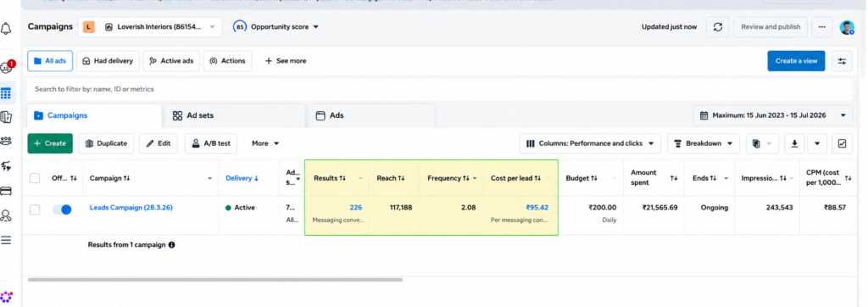Open sidebar icon directly below the people-group icon
The height and width of the screenshot is (307, 868).
click(6, 165)
